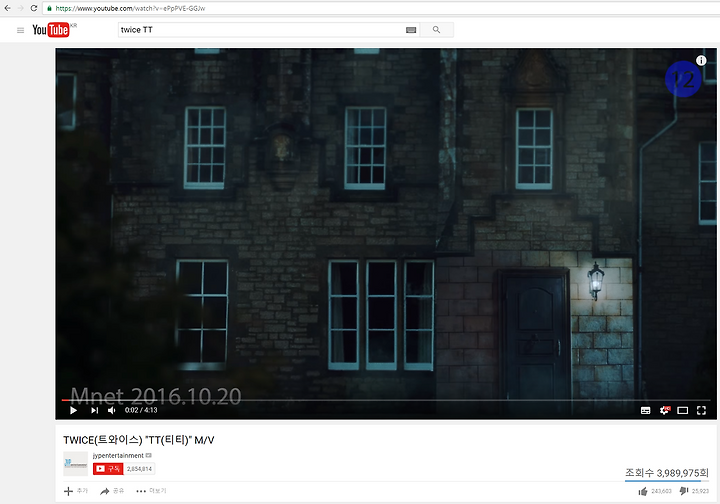Open the player settings gear
This screenshot has width=720, height=504.
coord(664,410)
